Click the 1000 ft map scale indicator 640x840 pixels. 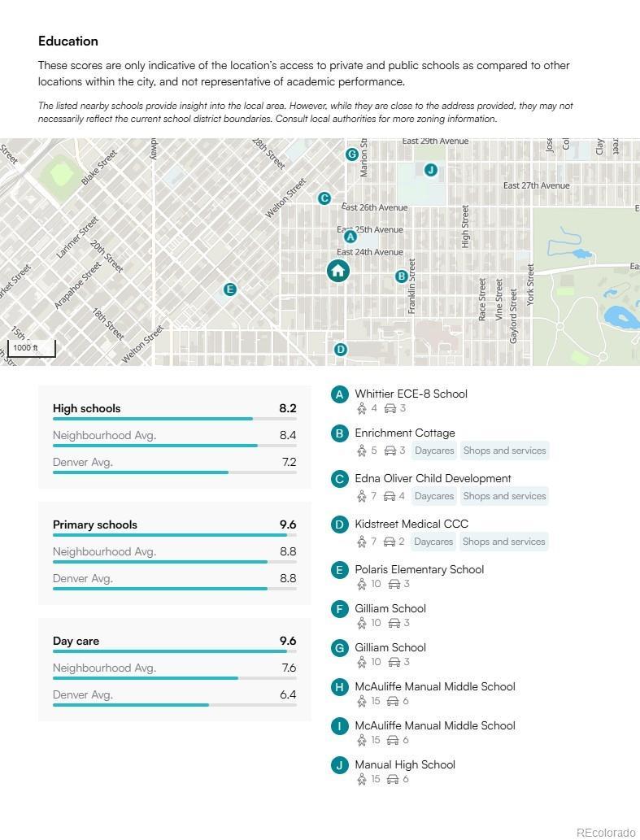(33, 349)
